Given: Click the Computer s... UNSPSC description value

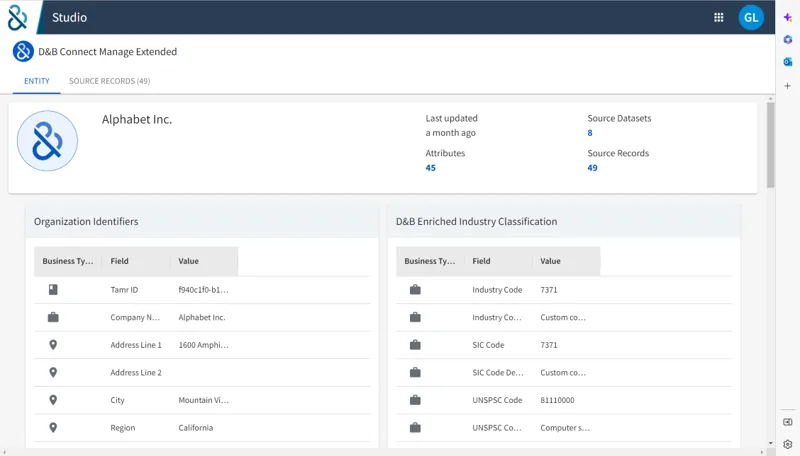Looking at the screenshot, I should click(565, 427).
